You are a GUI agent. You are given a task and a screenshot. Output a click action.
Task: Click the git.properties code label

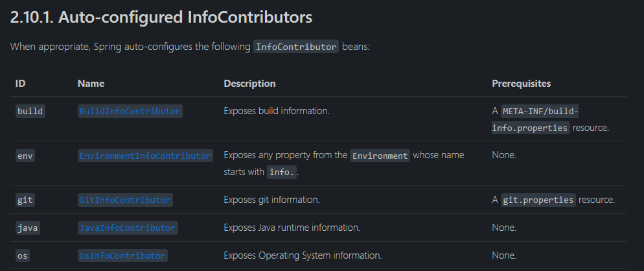pos(538,200)
